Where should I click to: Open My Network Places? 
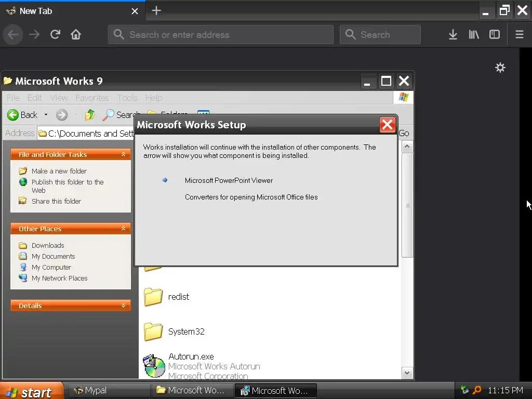[59, 278]
